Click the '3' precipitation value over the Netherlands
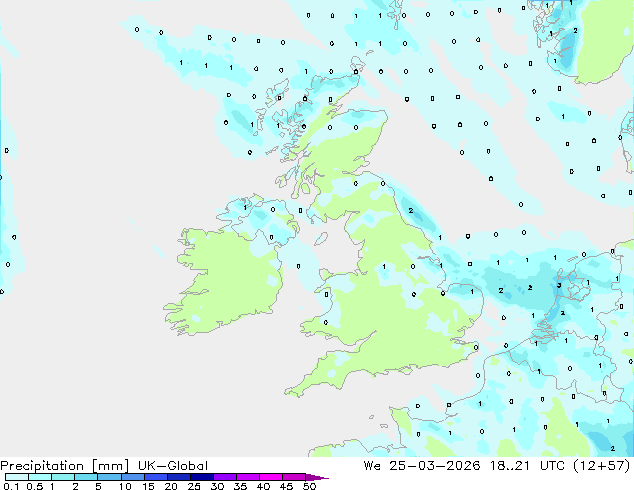634x490 pixels. pos(559,285)
